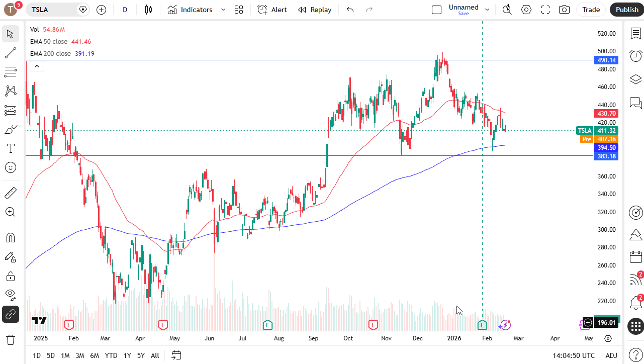Open the layout setup grid menu

pyautogui.click(x=239, y=10)
